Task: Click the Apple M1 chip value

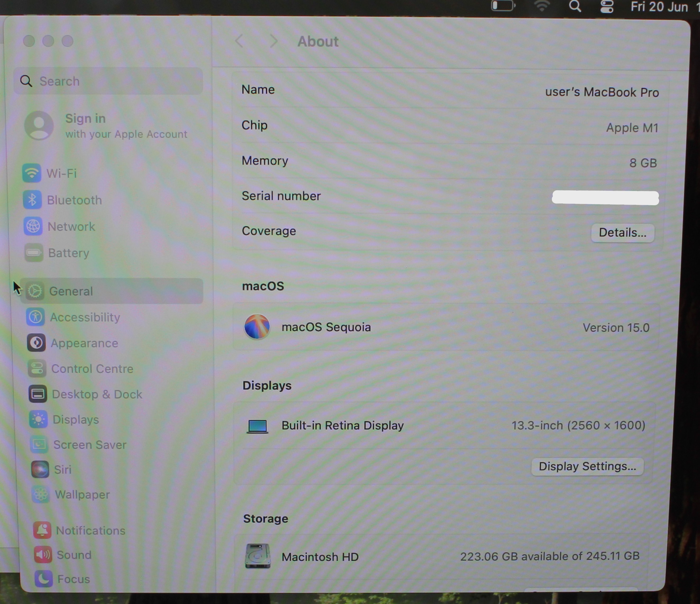Action: 632,128
